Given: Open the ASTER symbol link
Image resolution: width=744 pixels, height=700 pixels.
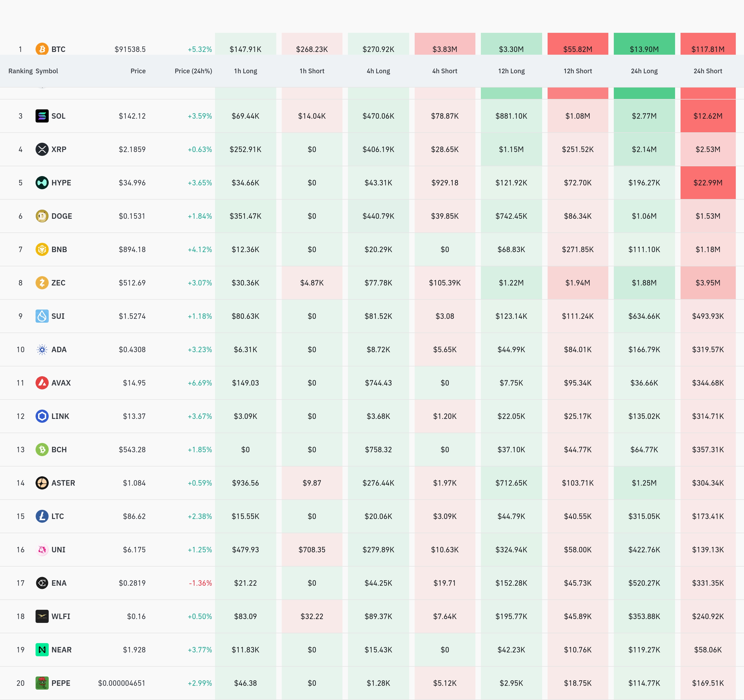Looking at the screenshot, I should pyautogui.click(x=63, y=483).
